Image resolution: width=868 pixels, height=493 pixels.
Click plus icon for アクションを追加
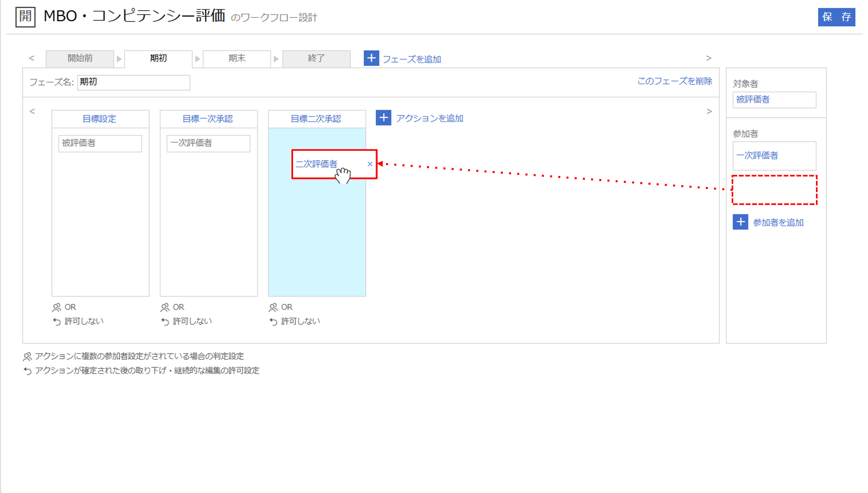(x=384, y=118)
